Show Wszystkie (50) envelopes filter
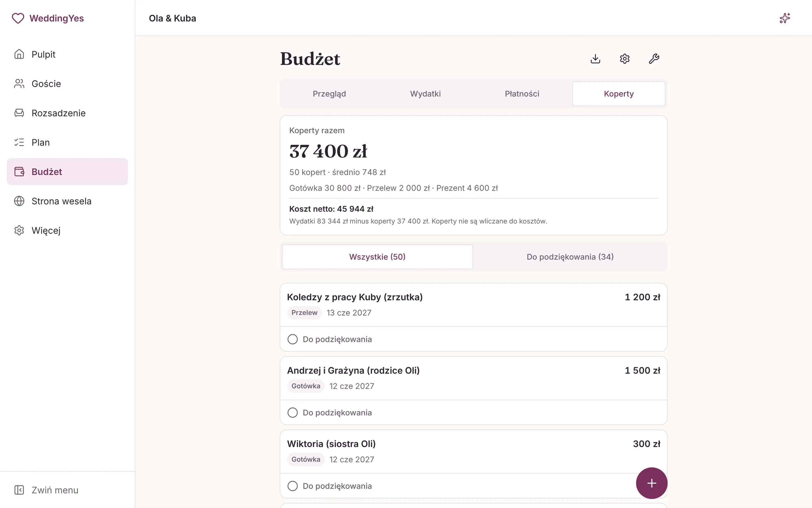The width and height of the screenshot is (812, 508). 377,257
